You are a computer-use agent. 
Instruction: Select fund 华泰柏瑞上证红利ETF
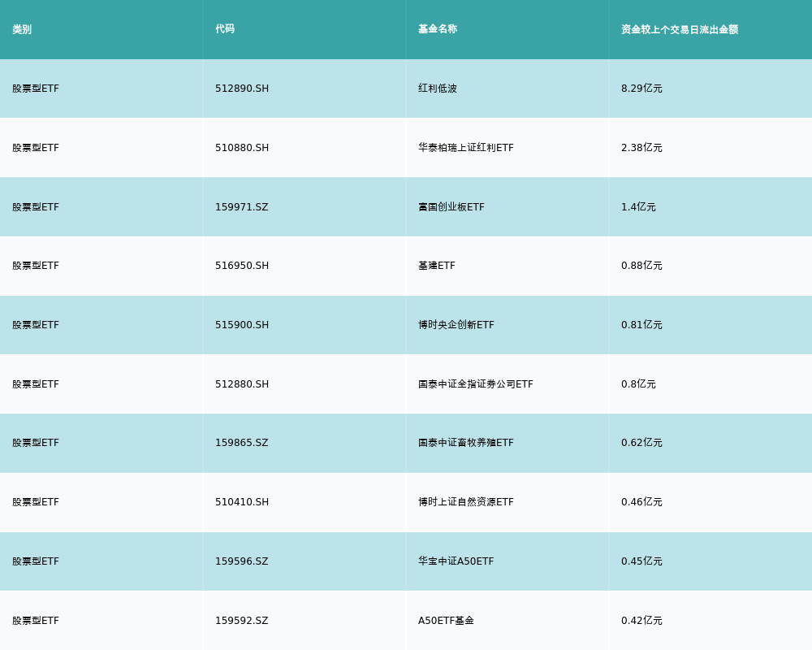click(466, 148)
